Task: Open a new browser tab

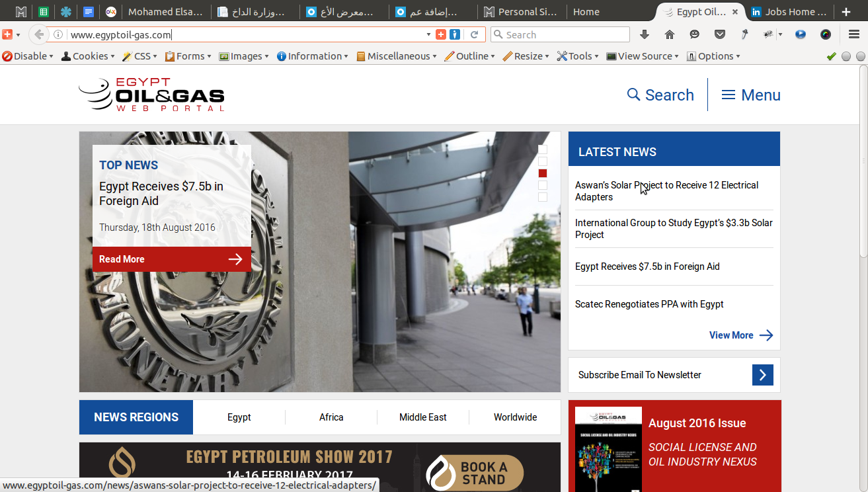Action: 846,12
